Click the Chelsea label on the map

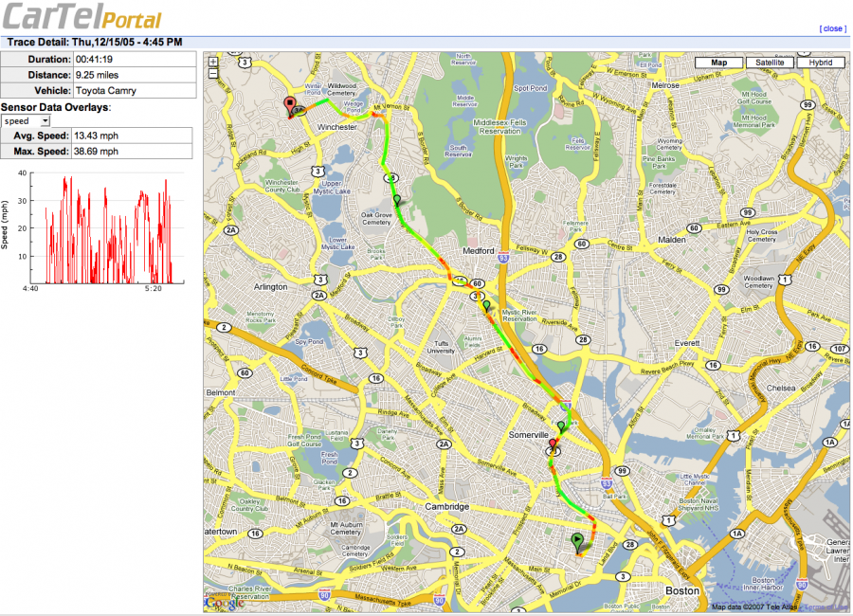click(x=781, y=388)
